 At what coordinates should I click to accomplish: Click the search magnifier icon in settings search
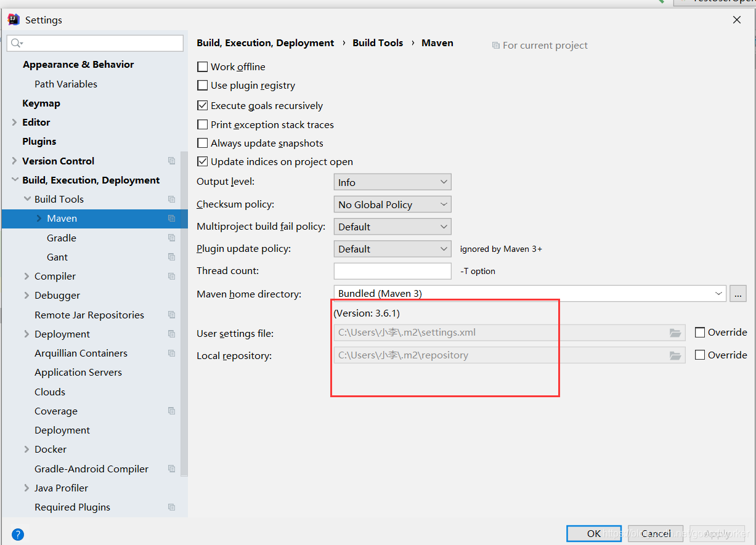[16, 43]
